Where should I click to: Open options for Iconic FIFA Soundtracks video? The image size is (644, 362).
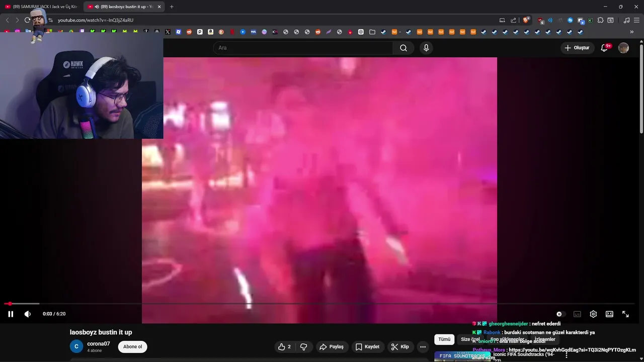[567, 355]
